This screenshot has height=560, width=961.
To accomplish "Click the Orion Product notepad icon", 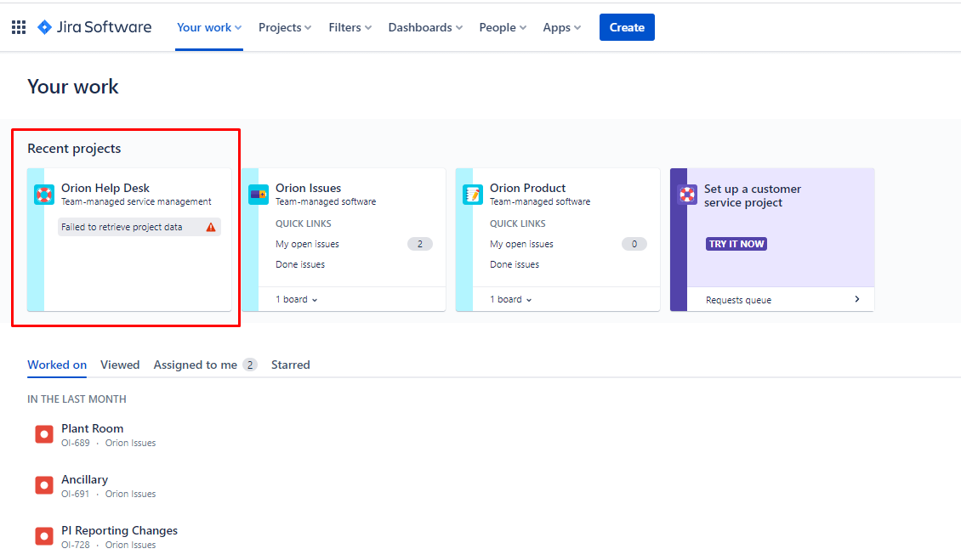I will point(473,195).
